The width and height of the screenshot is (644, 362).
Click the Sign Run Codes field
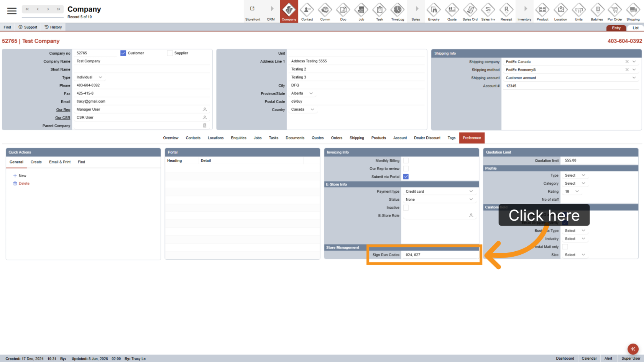440,255
